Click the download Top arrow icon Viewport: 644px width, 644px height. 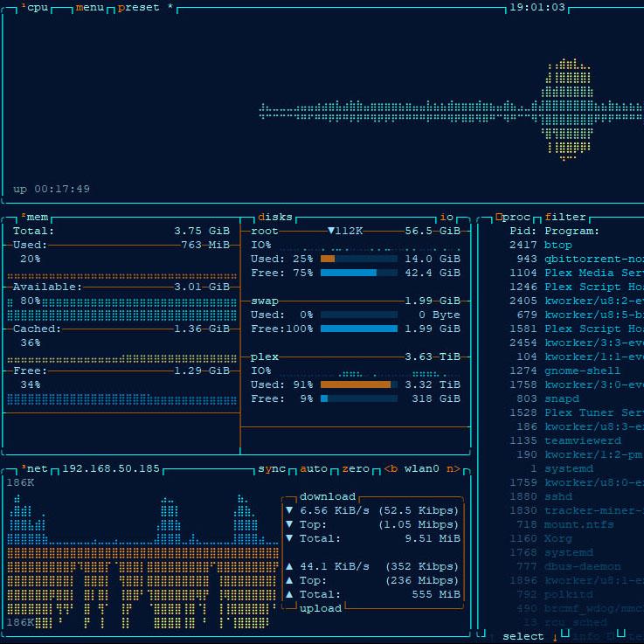[x=289, y=524]
